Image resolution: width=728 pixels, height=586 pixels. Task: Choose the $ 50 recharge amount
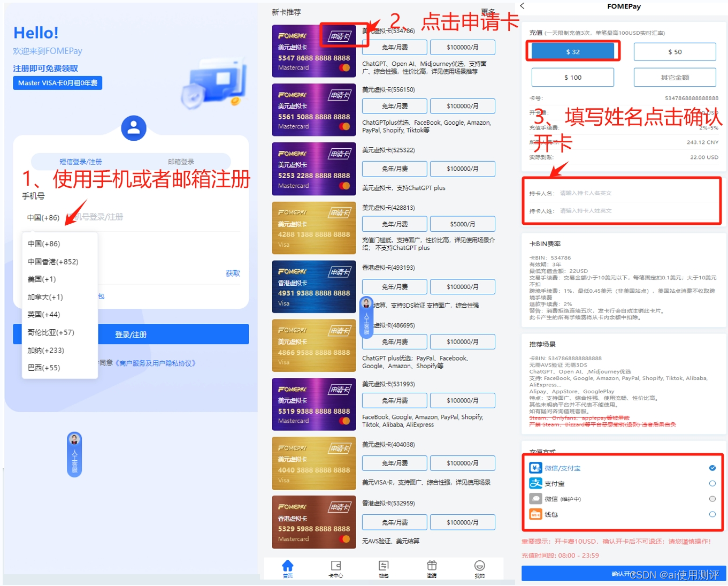[x=675, y=51]
